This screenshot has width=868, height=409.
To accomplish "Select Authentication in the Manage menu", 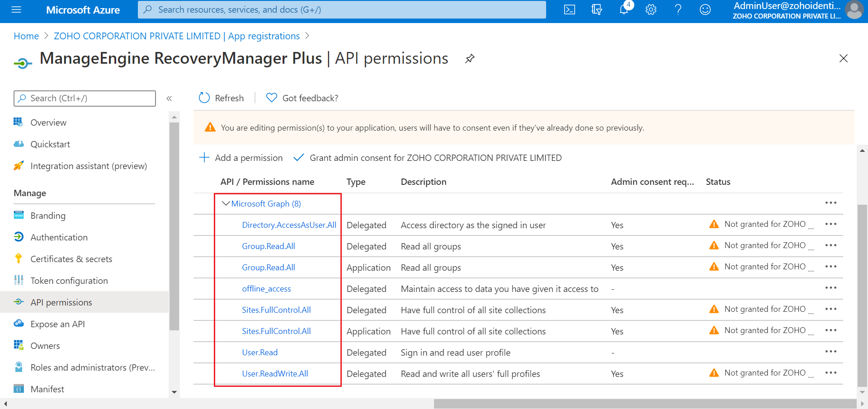I will click(x=59, y=237).
